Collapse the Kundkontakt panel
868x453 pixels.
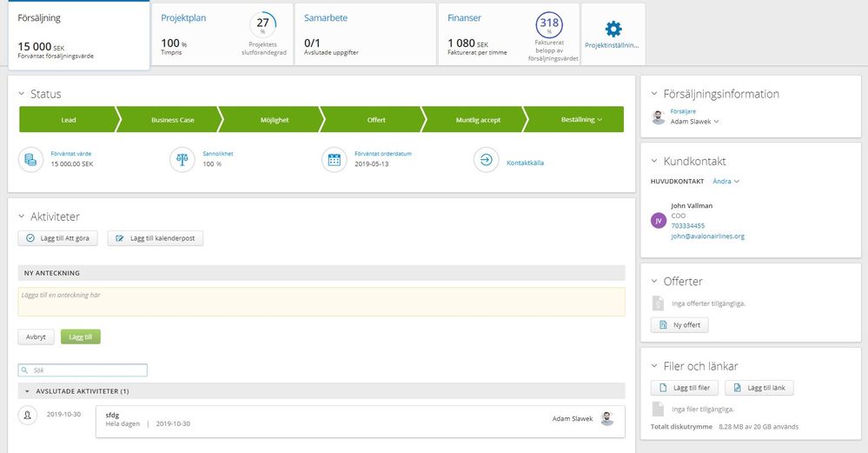point(654,161)
